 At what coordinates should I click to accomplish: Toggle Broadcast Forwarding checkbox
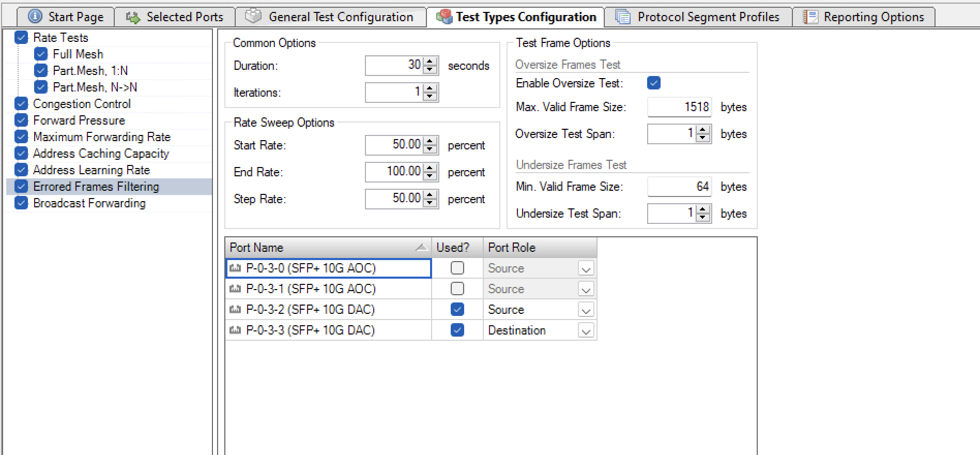(21, 203)
